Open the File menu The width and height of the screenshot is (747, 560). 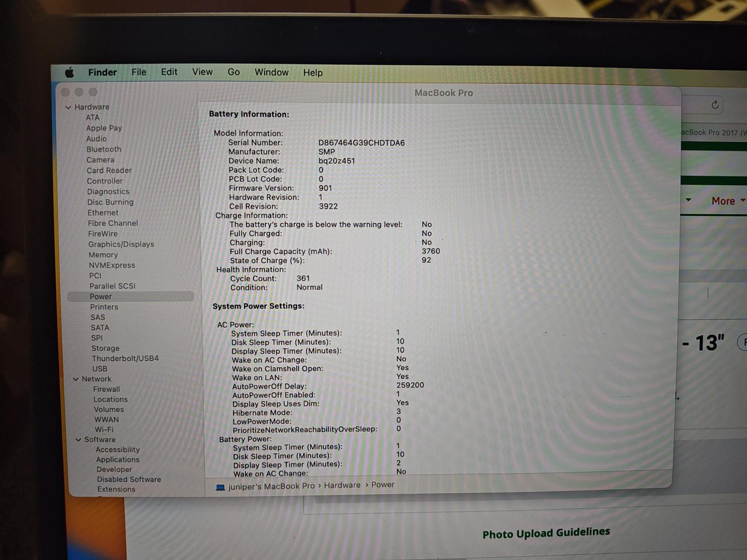pyautogui.click(x=139, y=72)
